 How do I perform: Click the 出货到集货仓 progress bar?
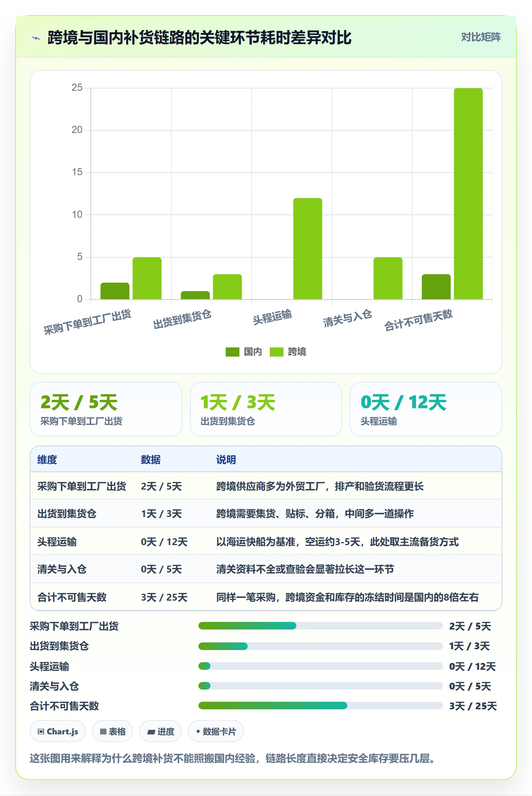point(320,646)
